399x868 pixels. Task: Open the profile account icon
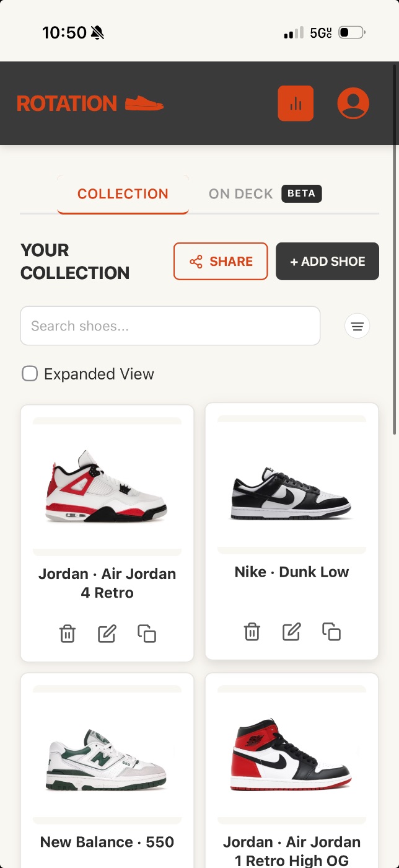[353, 104]
